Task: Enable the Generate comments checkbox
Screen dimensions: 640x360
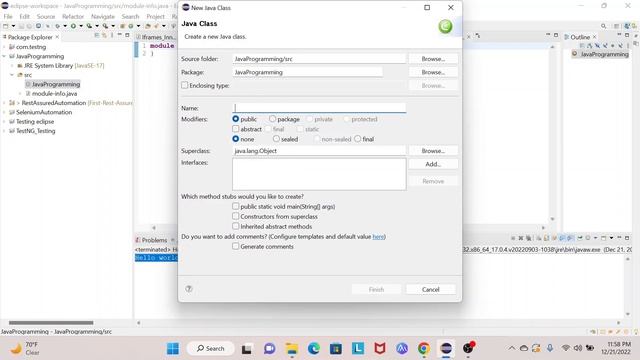Action: (x=236, y=246)
